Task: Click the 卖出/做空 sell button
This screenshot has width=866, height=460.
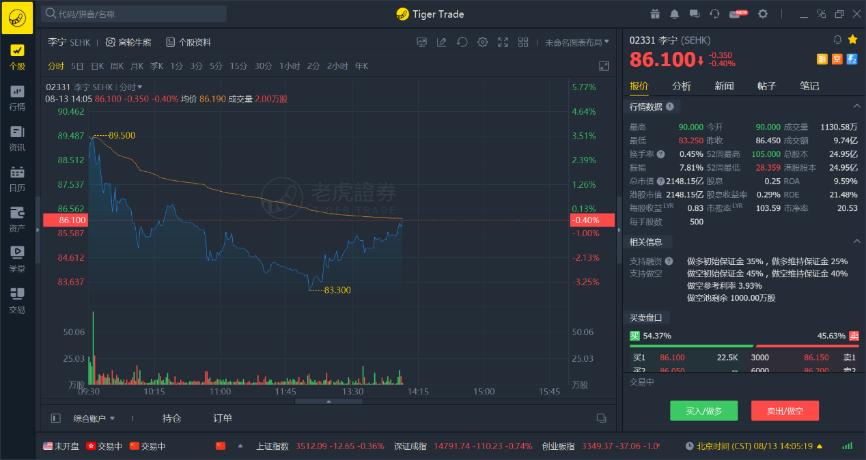Action: pyautogui.click(x=785, y=411)
